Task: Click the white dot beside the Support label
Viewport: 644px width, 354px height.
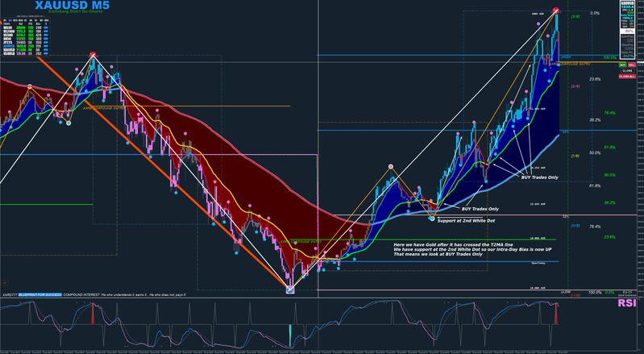Action: pos(433,218)
